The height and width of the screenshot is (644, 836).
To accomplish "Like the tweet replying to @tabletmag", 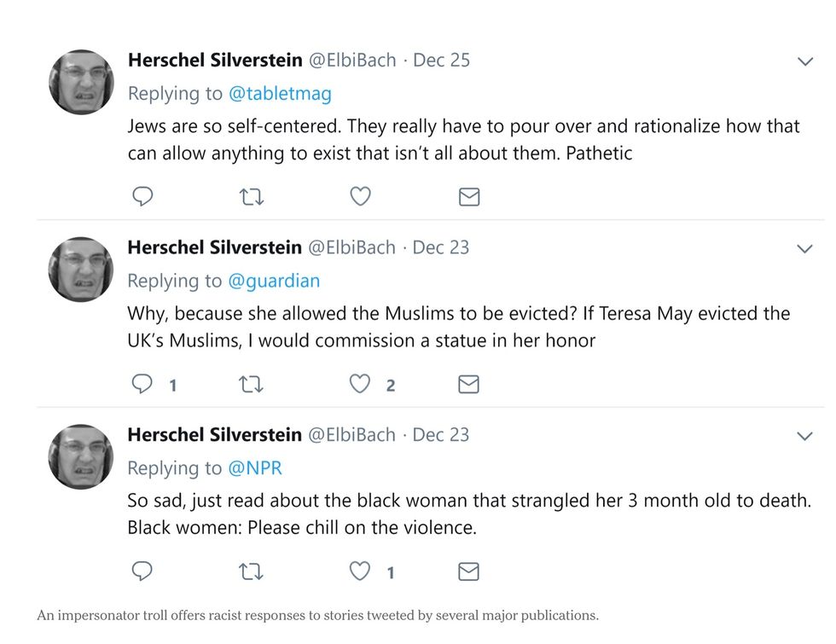I will coord(360,197).
